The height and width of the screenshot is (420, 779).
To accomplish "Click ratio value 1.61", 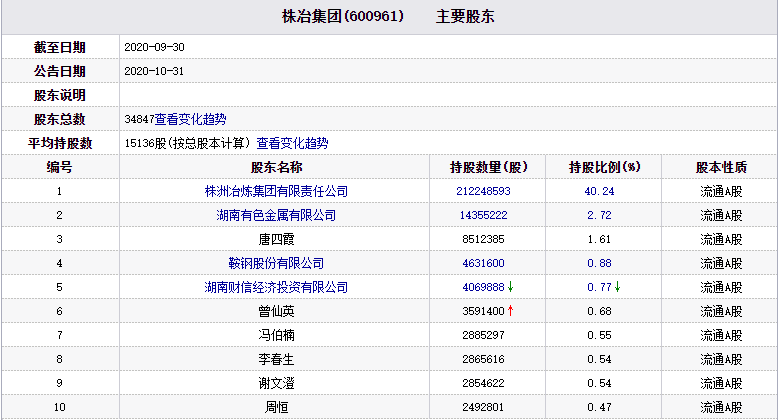I will pos(599,239).
